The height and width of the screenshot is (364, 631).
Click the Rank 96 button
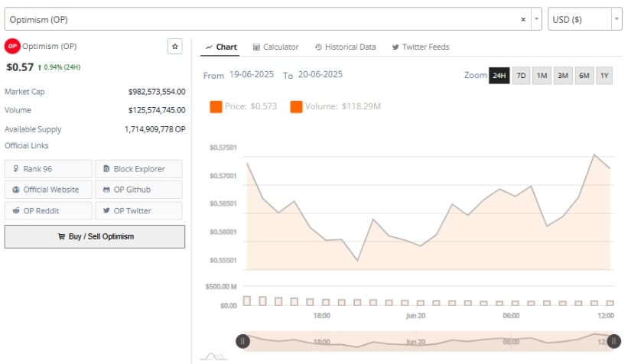[x=48, y=169]
